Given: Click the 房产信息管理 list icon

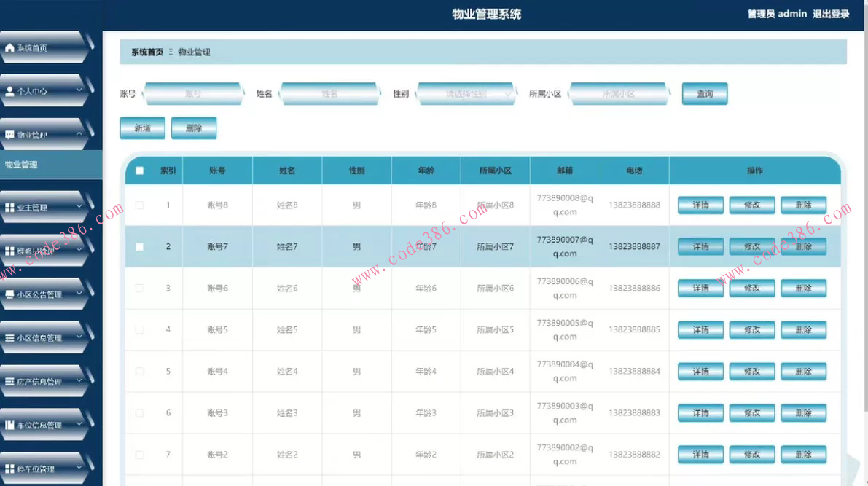Looking at the screenshot, I should (x=9, y=381).
